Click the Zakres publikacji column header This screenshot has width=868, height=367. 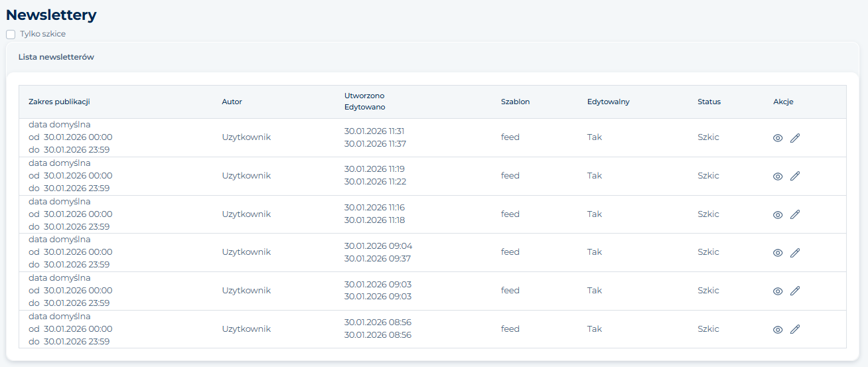click(x=59, y=102)
